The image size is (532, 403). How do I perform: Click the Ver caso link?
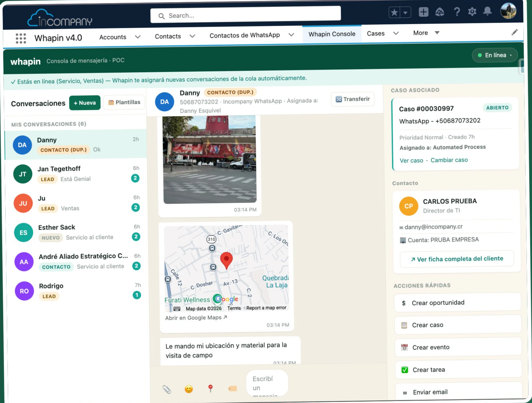coord(411,161)
